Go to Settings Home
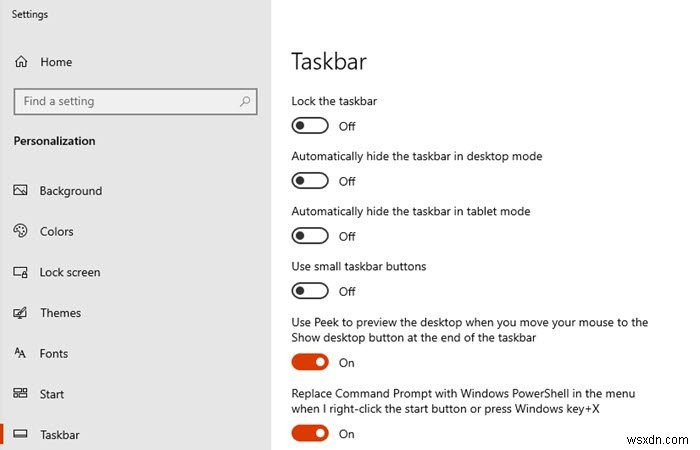The image size is (700, 450). tap(56, 62)
